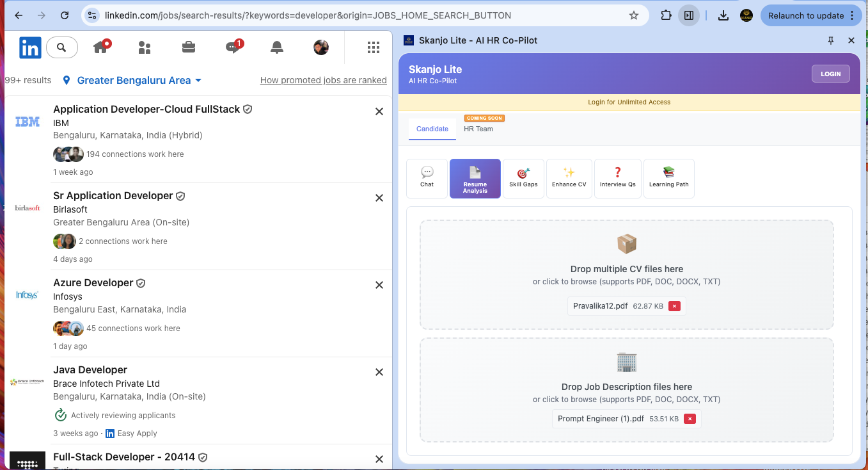Open the Chrome downloads icon
Viewport: 868px width, 470px height.
723,15
